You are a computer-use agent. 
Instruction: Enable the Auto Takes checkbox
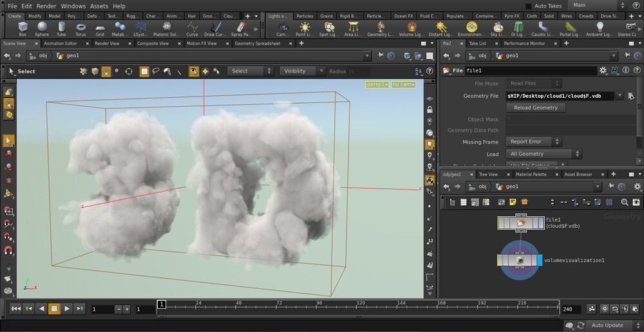528,6
